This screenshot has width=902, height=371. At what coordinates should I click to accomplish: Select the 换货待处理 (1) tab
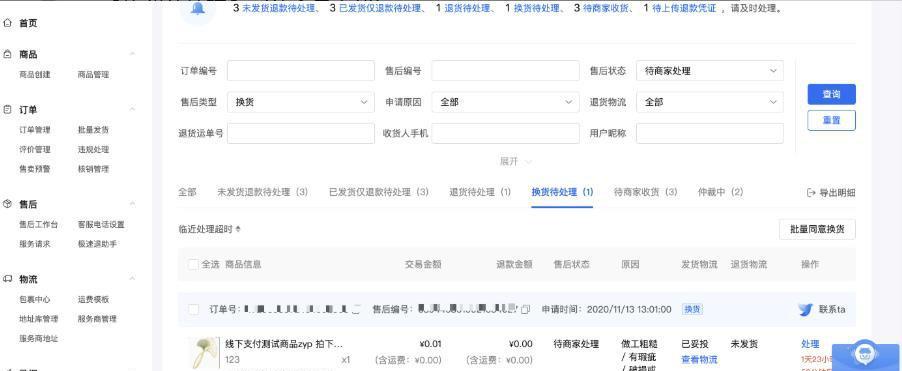point(562,192)
